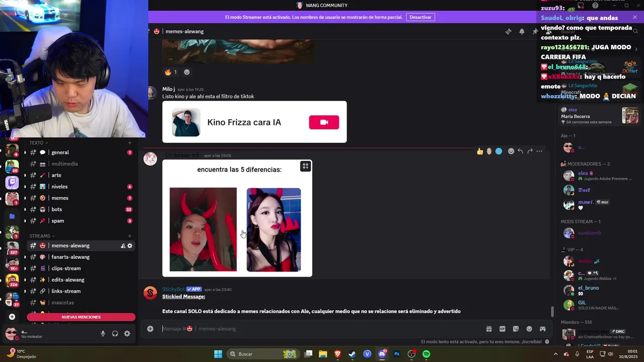
Task: Click Add a Server plus button
Action: point(12,317)
